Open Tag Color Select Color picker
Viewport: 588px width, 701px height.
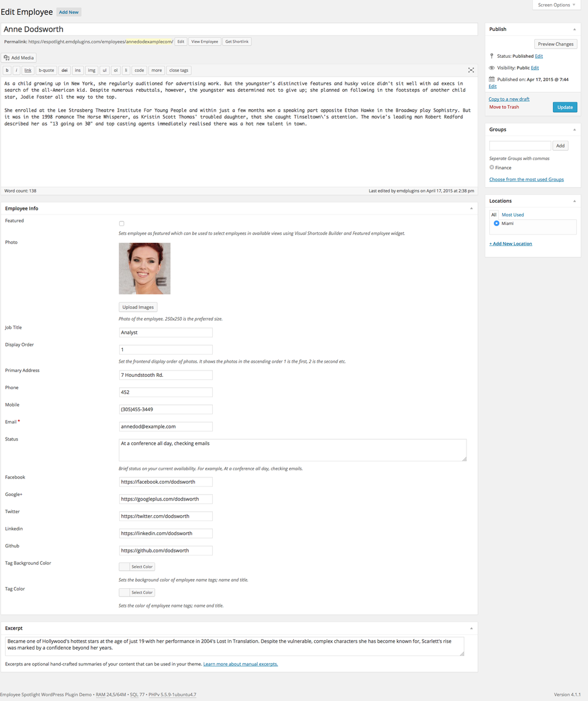tap(137, 592)
